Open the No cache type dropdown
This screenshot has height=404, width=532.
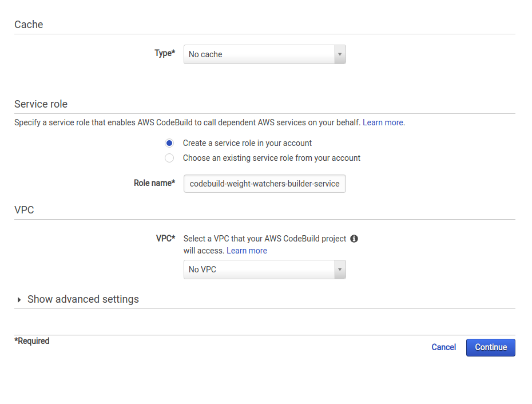coord(265,54)
